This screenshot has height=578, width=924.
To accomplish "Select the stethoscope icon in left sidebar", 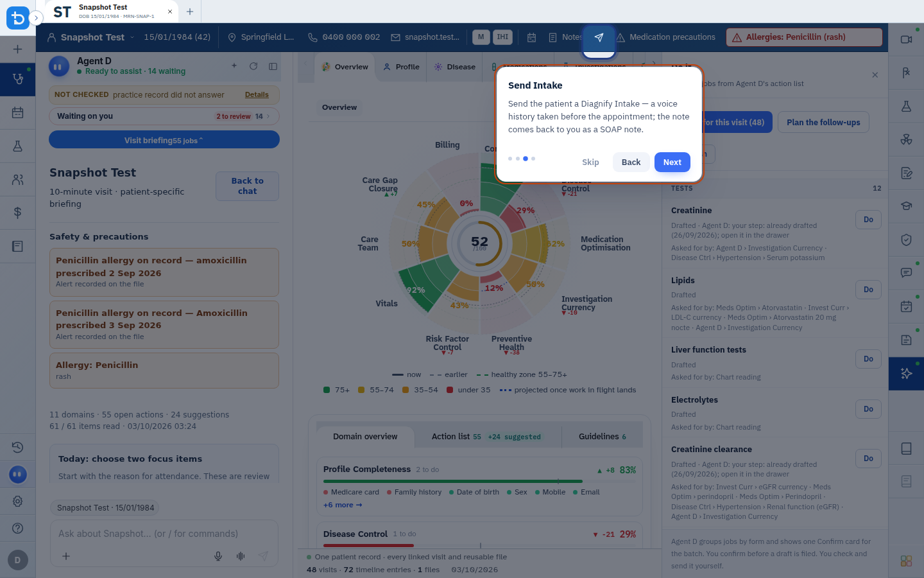I will tap(18, 79).
